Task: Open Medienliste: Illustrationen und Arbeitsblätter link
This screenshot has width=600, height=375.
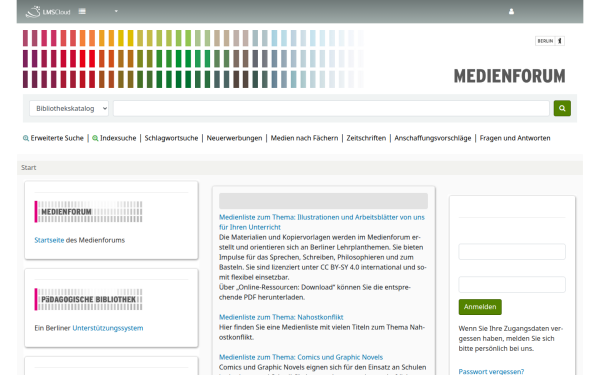Action: [321, 222]
